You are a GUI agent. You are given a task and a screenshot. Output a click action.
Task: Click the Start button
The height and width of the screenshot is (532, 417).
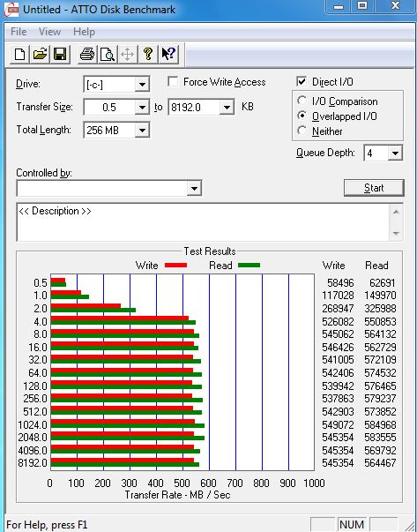[374, 188]
